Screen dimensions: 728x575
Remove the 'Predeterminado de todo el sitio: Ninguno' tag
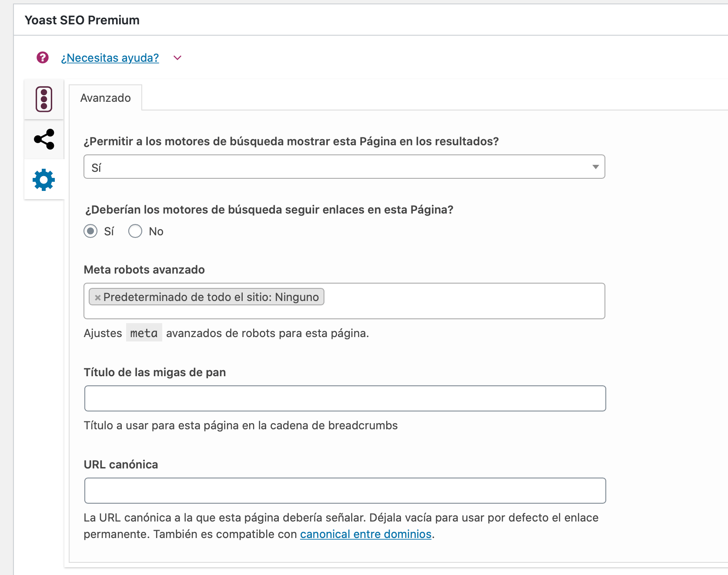point(98,298)
